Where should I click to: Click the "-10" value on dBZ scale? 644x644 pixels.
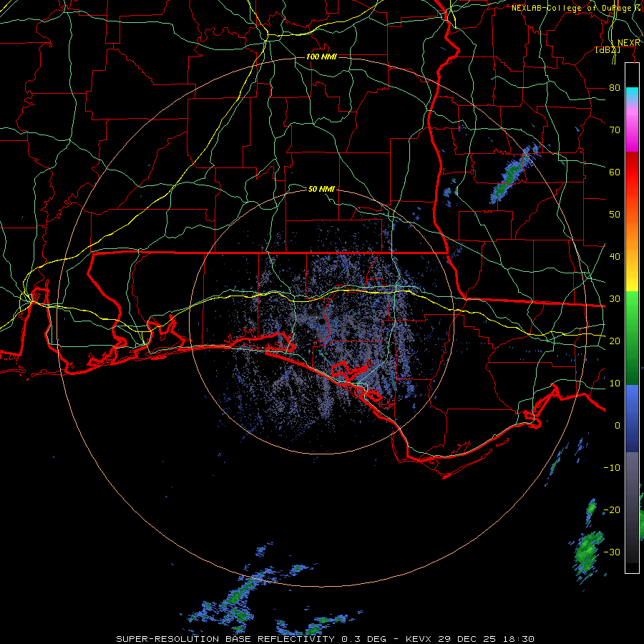coord(612,468)
